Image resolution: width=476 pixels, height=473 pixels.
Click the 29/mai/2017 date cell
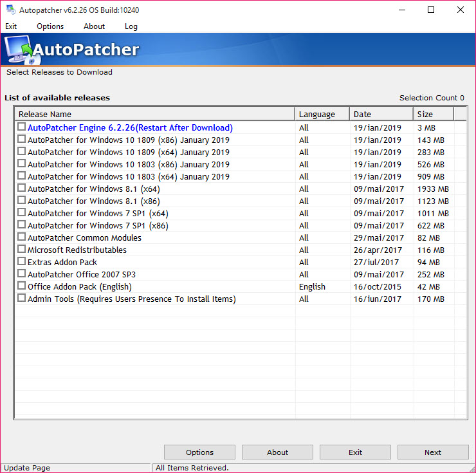(379, 238)
